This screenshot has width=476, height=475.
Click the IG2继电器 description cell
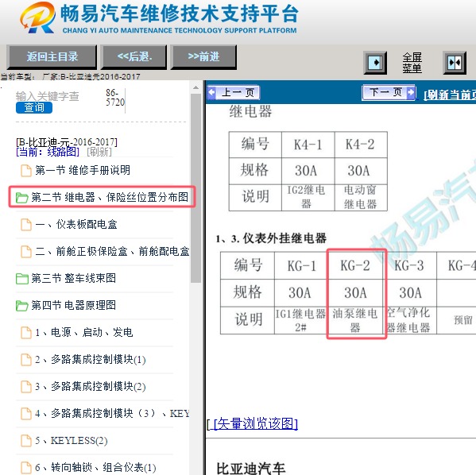click(308, 197)
